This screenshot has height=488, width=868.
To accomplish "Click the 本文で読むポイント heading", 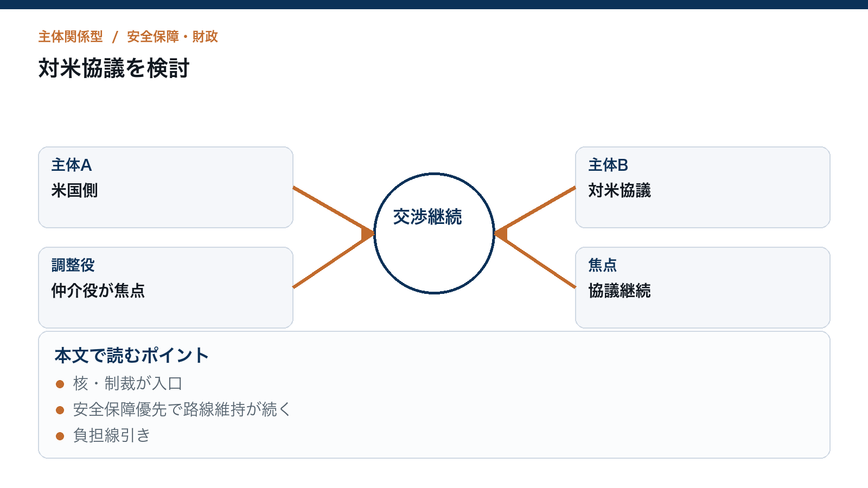I will pyautogui.click(x=132, y=356).
